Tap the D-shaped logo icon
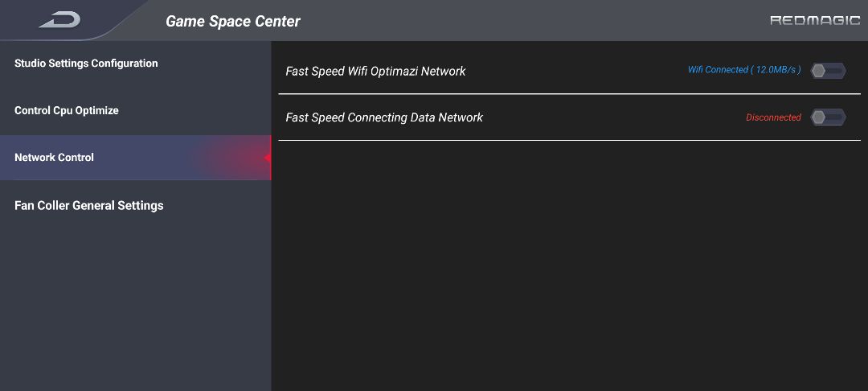Image resolution: width=868 pixels, height=391 pixels. [x=59, y=20]
